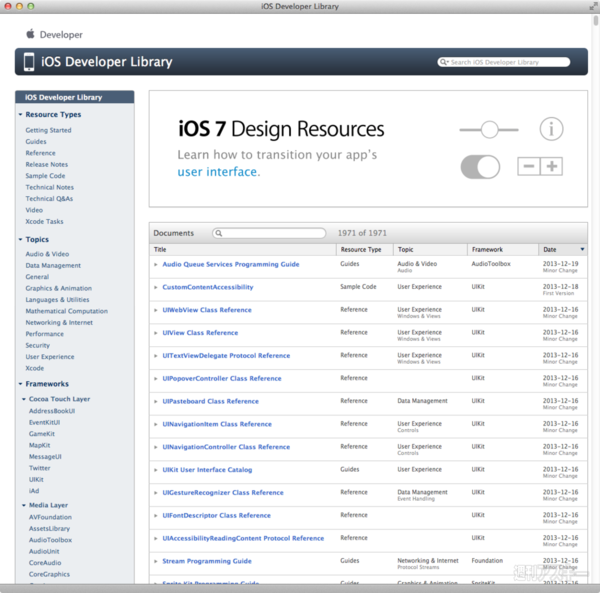The width and height of the screenshot is (600, 593).
Task: Click the Documents filter text field
Action: click(269, 233)
